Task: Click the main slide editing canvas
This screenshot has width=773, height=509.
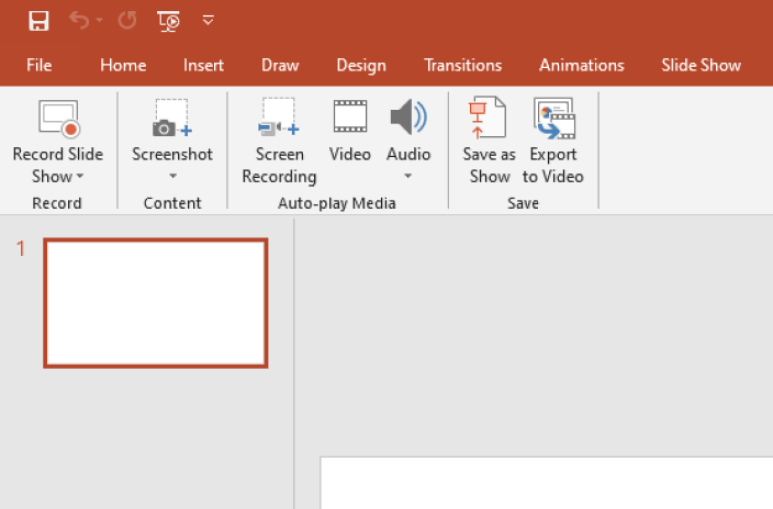Action: (546, 483)
